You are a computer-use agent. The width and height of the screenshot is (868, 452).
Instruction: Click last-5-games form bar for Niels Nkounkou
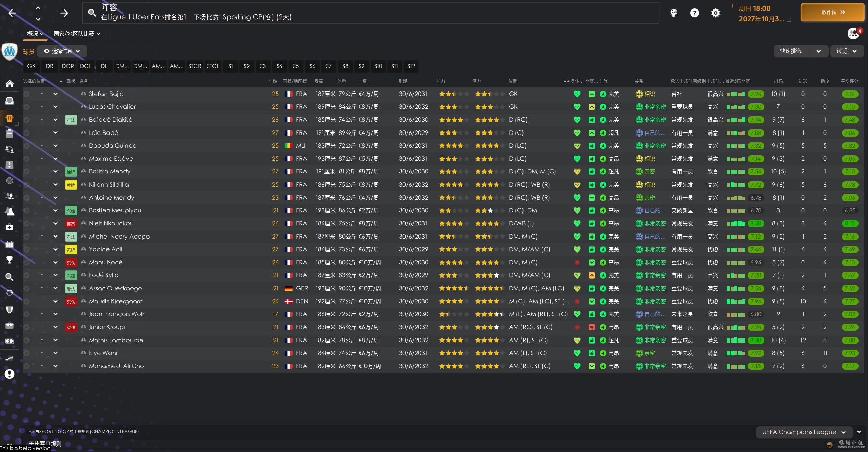tap(736, 223)
